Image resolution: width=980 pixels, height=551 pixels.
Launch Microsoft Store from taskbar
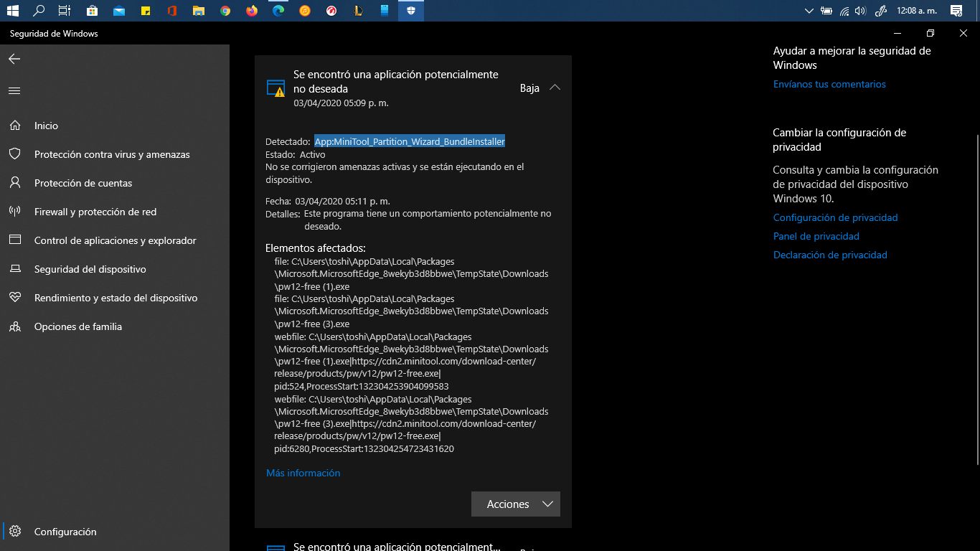[92, 11]
